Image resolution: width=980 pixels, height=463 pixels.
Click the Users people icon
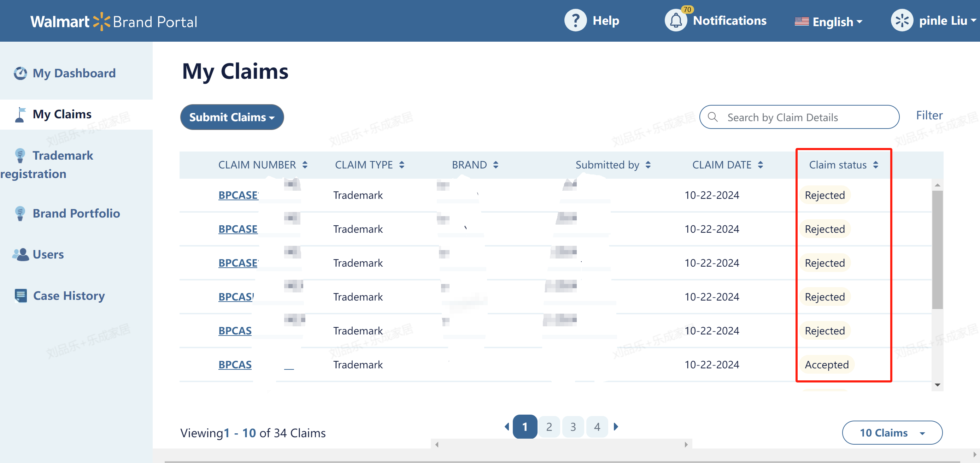20,254
